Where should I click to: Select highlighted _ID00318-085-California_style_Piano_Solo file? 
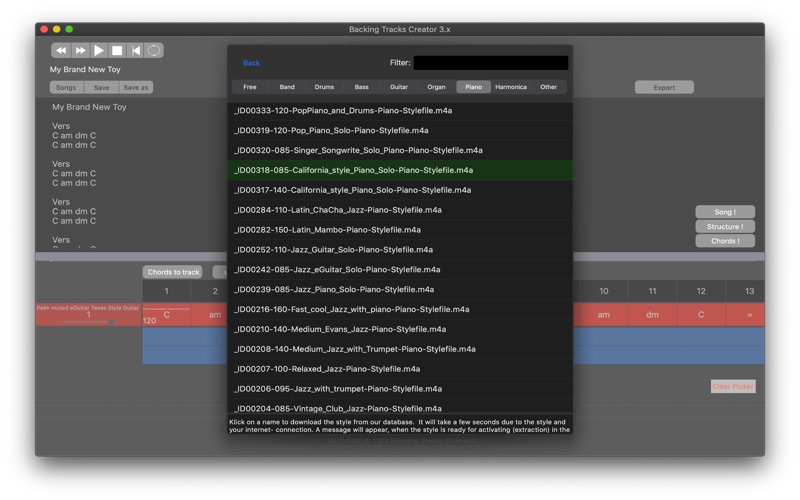click(x=400, y=170)
